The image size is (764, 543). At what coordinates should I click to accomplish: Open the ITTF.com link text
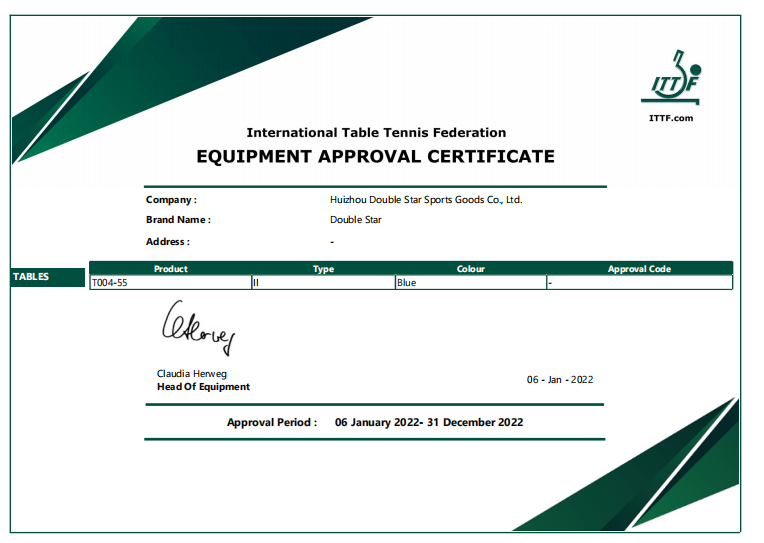[670, 118]
